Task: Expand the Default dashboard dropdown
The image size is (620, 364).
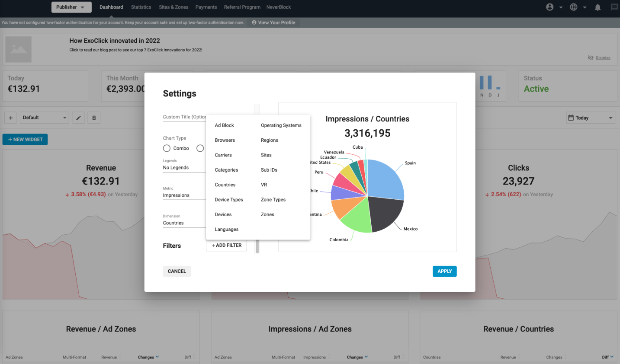Action: [x=45, y=118]
